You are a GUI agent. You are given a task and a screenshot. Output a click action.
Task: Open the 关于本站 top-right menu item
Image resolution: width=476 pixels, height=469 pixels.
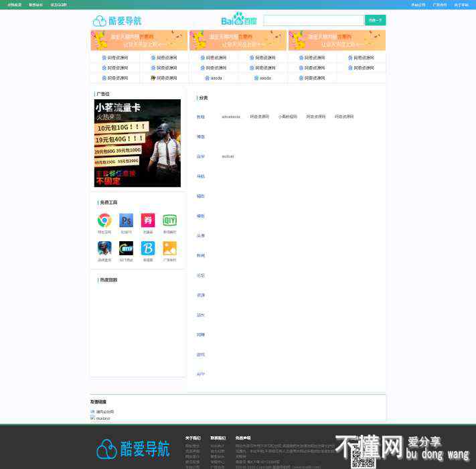coord(461,4)
